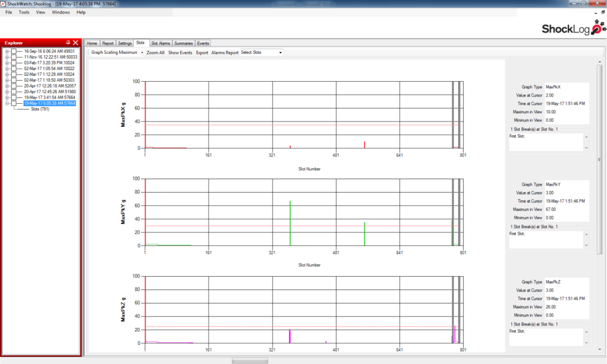Switch to the Slot Alarms tab
The height and width of the screenshot is (364, 607).
[x=160, y=43]
